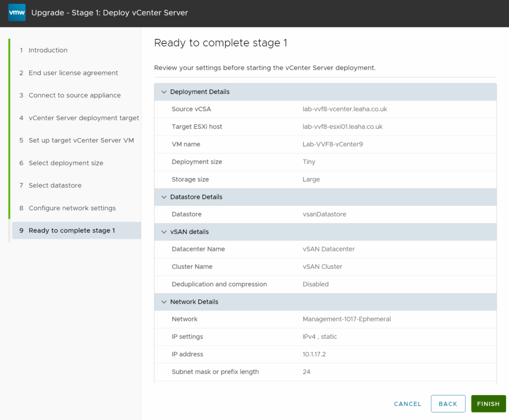Collapse the Deployment Details section
Image resolution: width=509 pixels, height=420 pixels.
164,92
